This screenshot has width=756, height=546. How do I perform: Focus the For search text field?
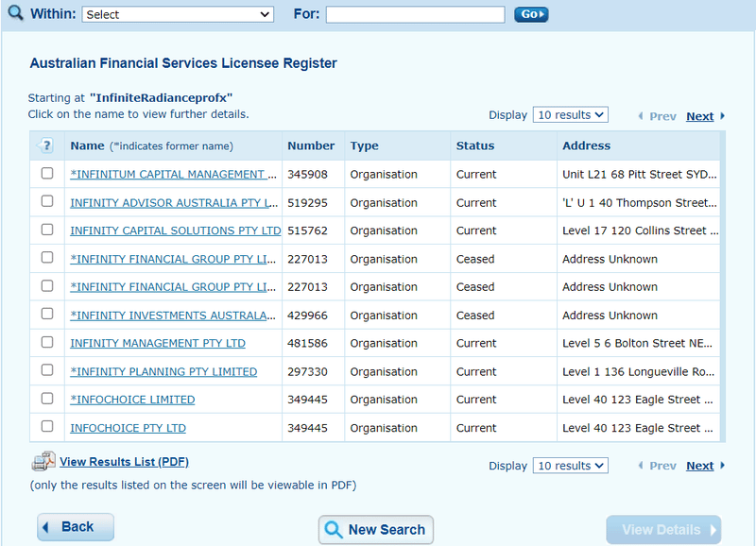(416, 14)
